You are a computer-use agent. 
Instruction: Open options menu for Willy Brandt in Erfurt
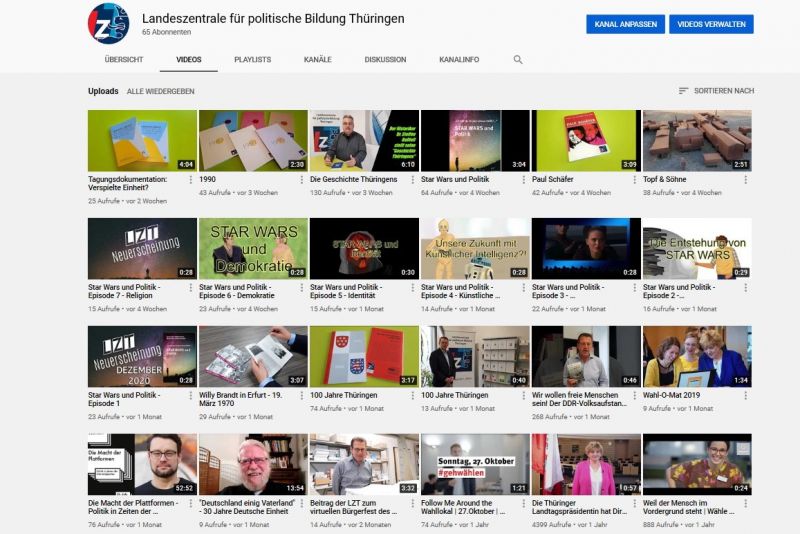[x=302, y=395]
